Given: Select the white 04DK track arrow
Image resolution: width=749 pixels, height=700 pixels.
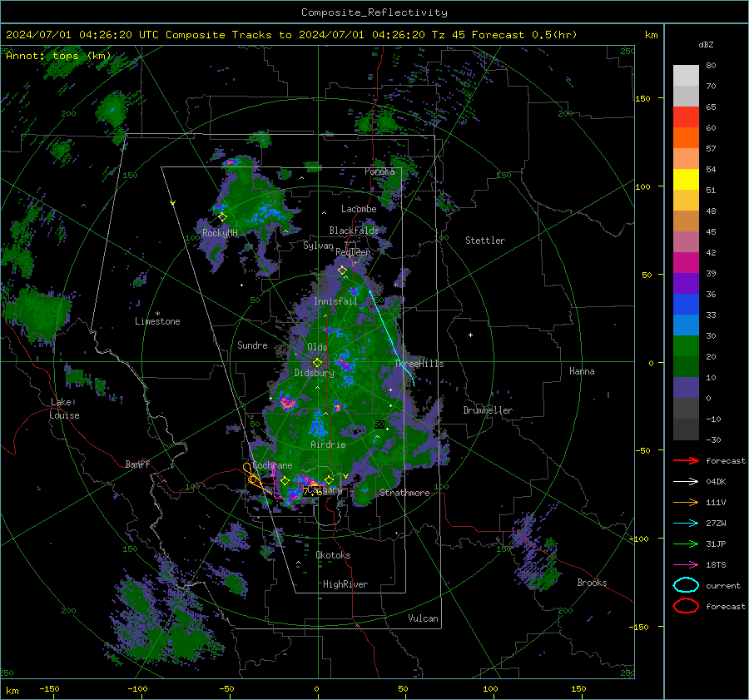Looking at the screenshot, I should tap(686, 482).
